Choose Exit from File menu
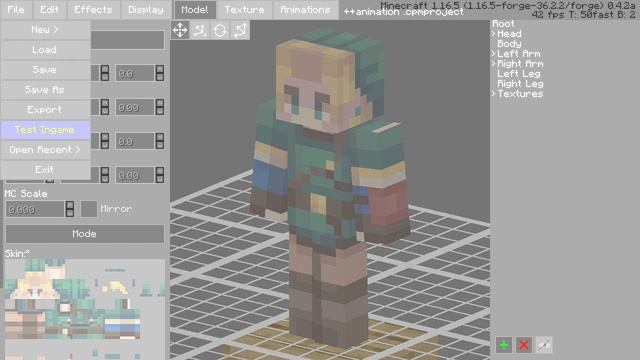640x360 pixels. tap(45, 170)
